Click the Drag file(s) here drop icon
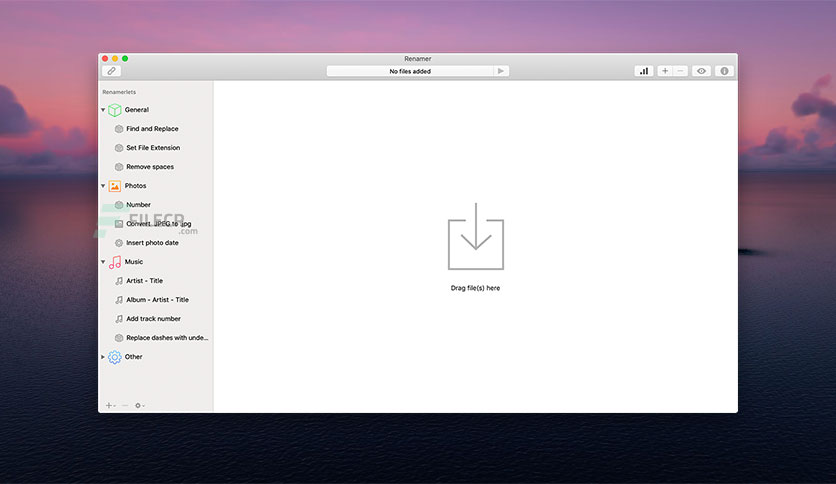This screenshot has height=484, width=836. (476, 236)
